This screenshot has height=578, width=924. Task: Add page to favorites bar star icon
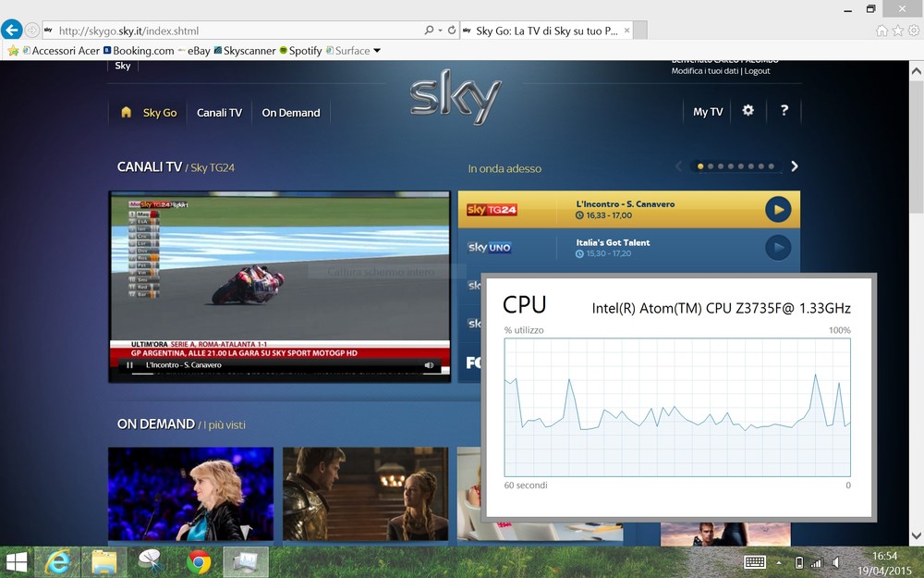click(x=13, y=51)
